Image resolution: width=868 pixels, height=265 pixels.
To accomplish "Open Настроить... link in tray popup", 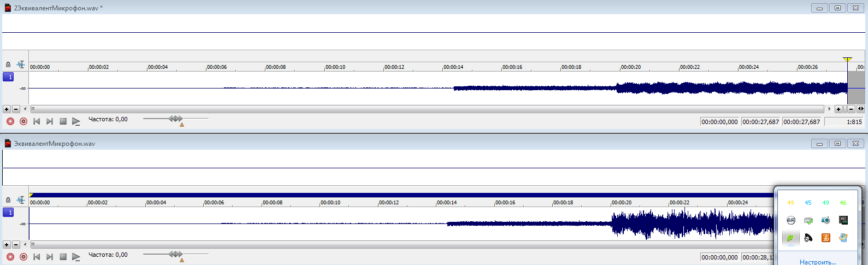I will (x=818, y=262).
